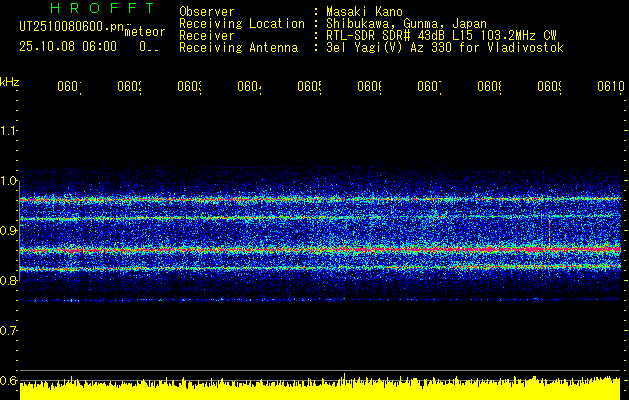
Task: Click the 0604 time marker
Action: pyautogui.click(x=249, y=87)
